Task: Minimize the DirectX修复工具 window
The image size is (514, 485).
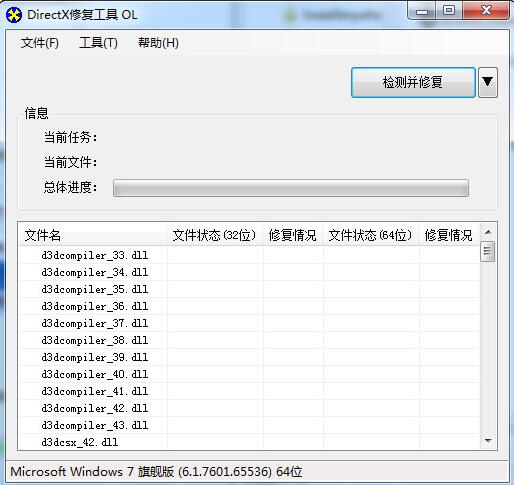Action: pos(421,11)
